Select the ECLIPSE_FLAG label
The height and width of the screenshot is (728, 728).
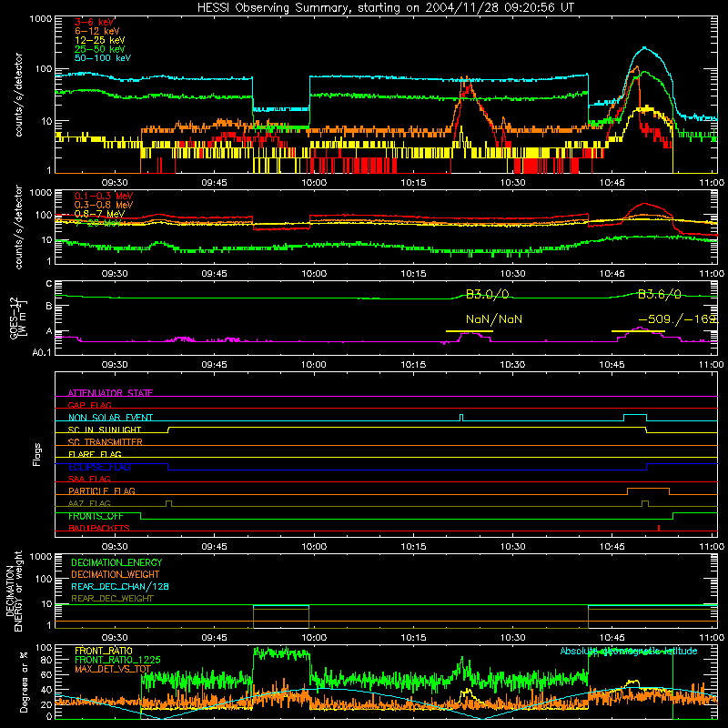pyautogui.click(x=99, y=467)
